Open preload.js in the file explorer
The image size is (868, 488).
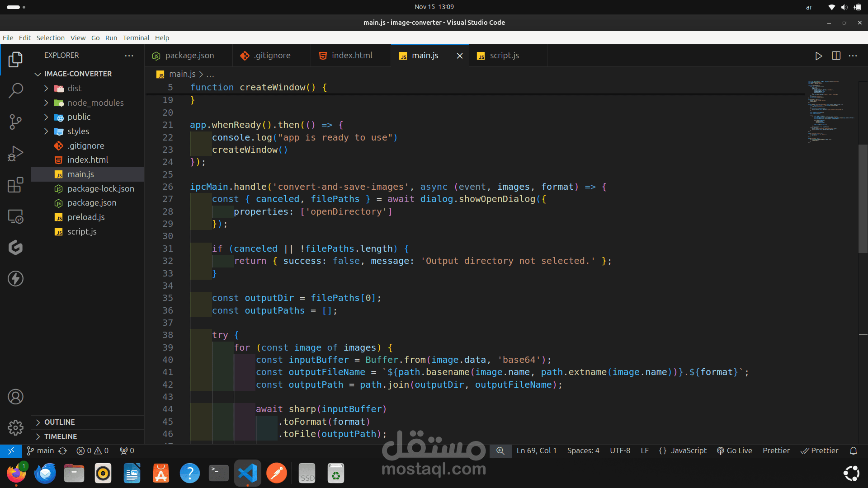pos(86,217)
